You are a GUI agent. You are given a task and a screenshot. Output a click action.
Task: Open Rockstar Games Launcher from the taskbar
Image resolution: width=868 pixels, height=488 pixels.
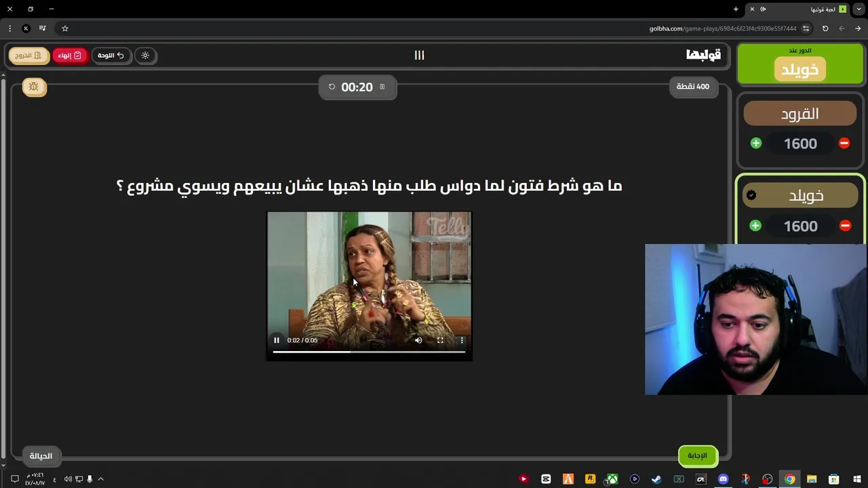click(x=590, y=479)
